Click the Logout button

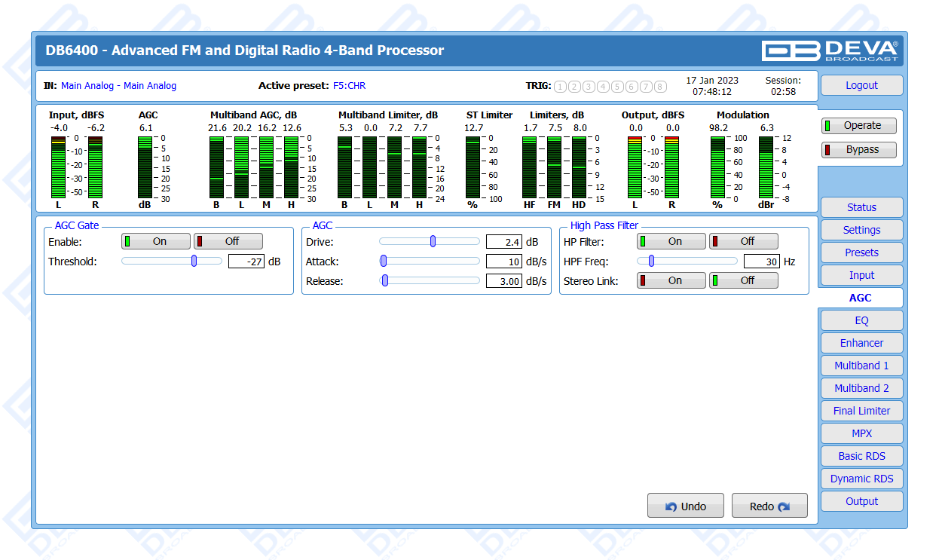pyautogui.click(x=861, y=86)
